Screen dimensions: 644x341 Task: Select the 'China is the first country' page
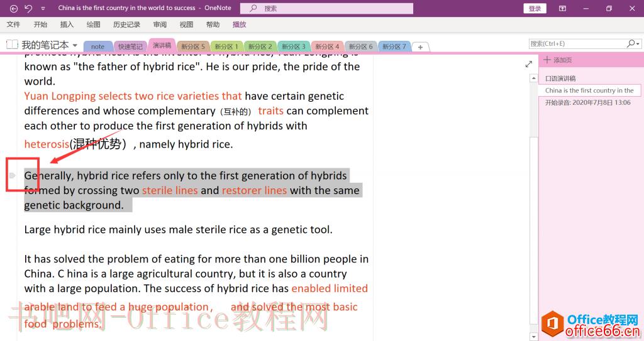590,90
